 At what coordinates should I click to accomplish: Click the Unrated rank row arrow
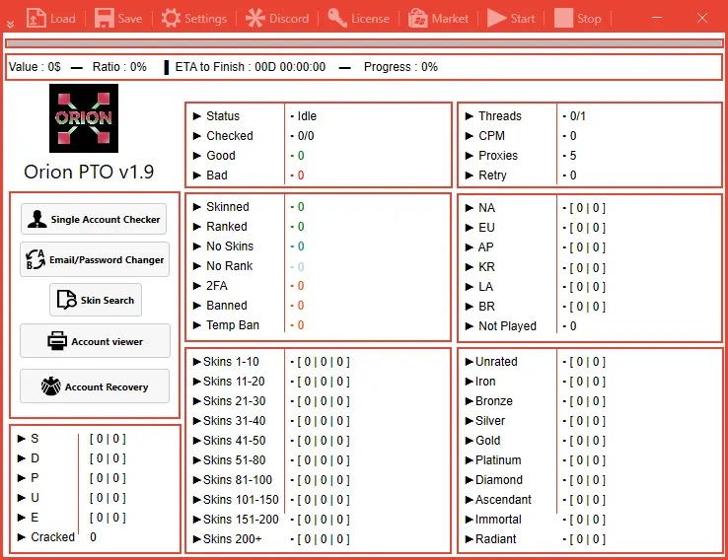point(470,362)
